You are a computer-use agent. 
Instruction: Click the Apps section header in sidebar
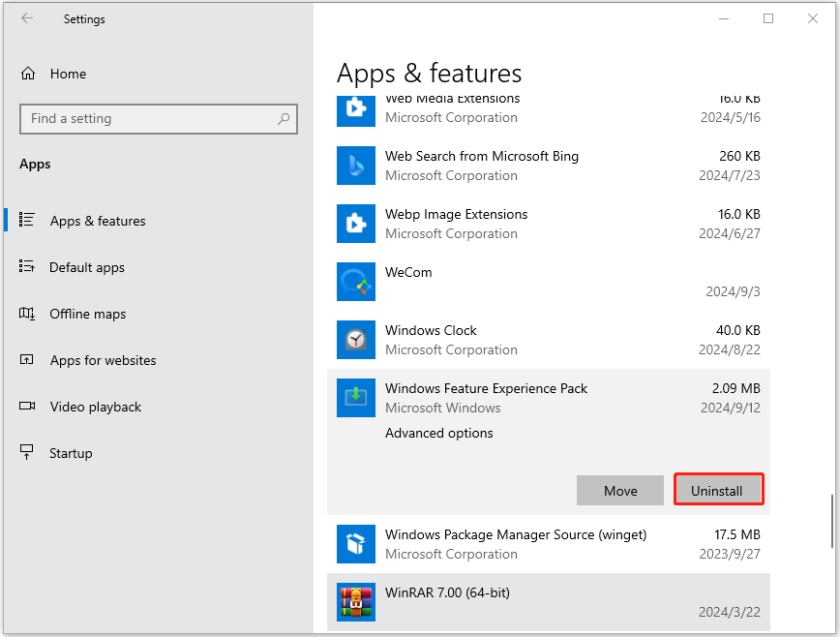[35, 164]
